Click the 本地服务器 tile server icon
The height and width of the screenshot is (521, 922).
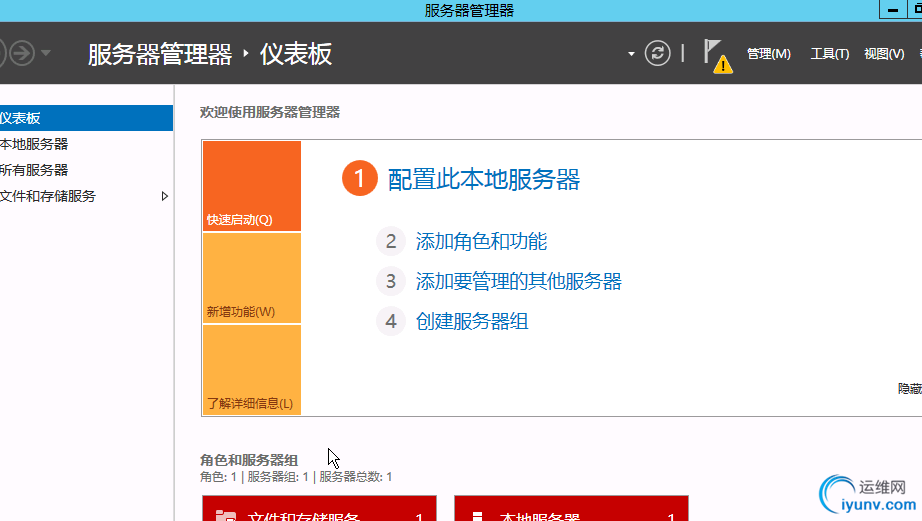coord(477,516)
